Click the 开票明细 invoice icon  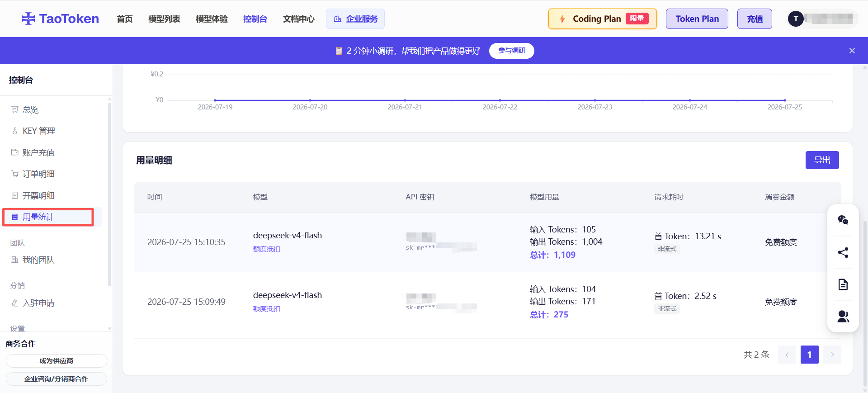click(x=14, y=195)
